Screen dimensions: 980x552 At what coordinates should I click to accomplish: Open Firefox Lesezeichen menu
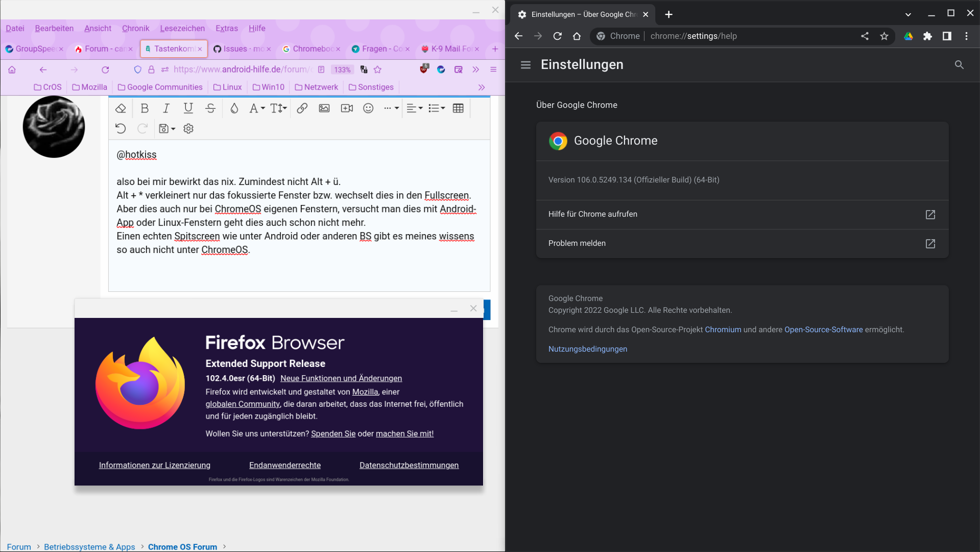[182, 28]
